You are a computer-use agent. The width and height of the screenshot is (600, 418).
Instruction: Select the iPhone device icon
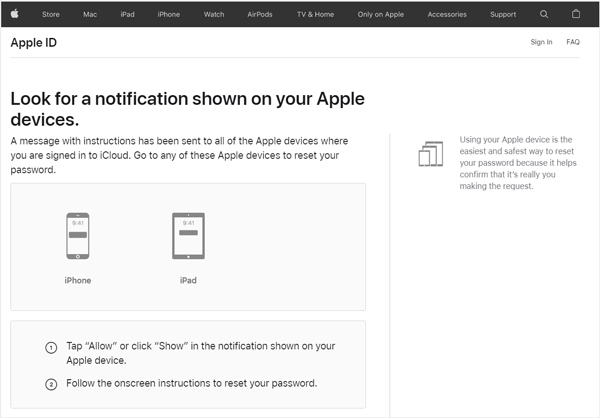[x=78, y=236]
